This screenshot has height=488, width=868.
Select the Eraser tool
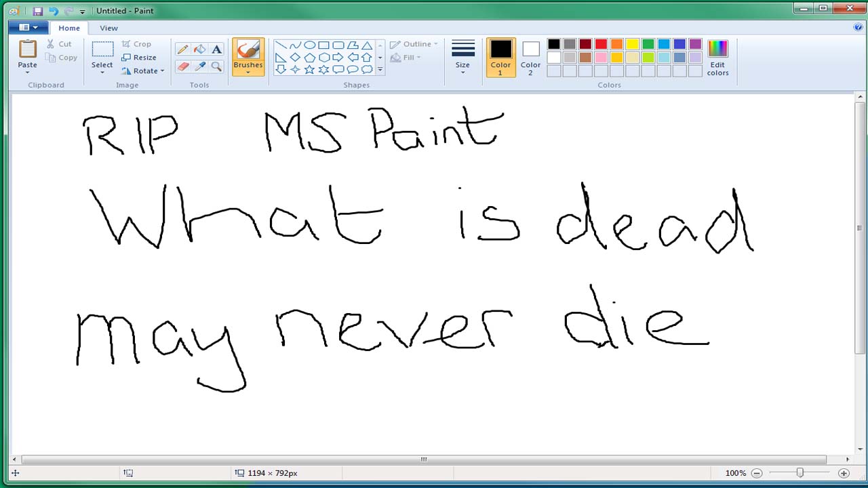coord(182,66)
